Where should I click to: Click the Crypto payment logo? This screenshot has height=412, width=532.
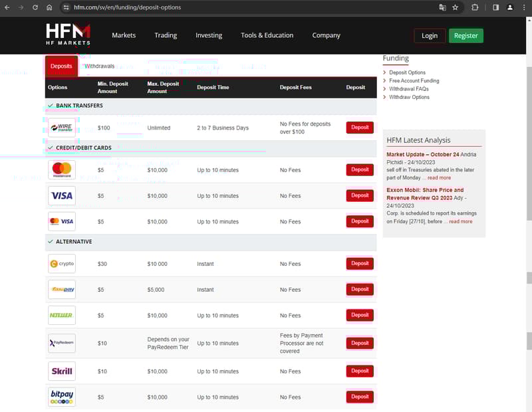click(x=62, y=264)
